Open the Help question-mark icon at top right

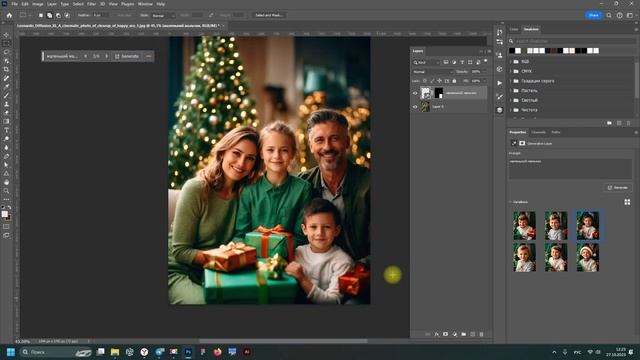tap(620, 15)
